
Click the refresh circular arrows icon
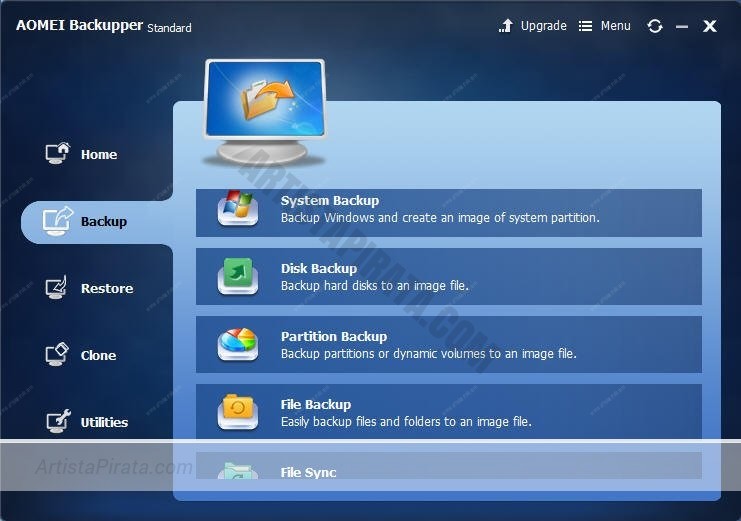tap(655, 26)
